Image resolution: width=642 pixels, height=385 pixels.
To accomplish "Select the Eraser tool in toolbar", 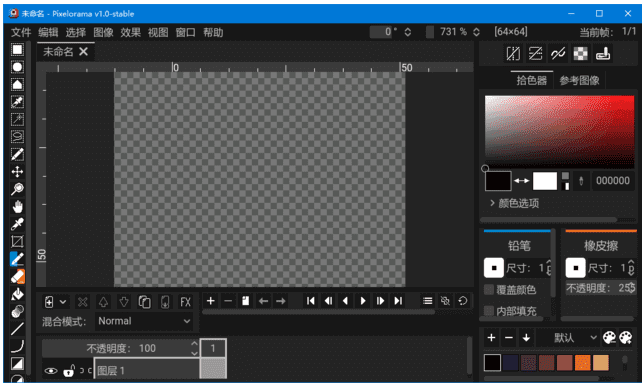I will click(17, 276).
